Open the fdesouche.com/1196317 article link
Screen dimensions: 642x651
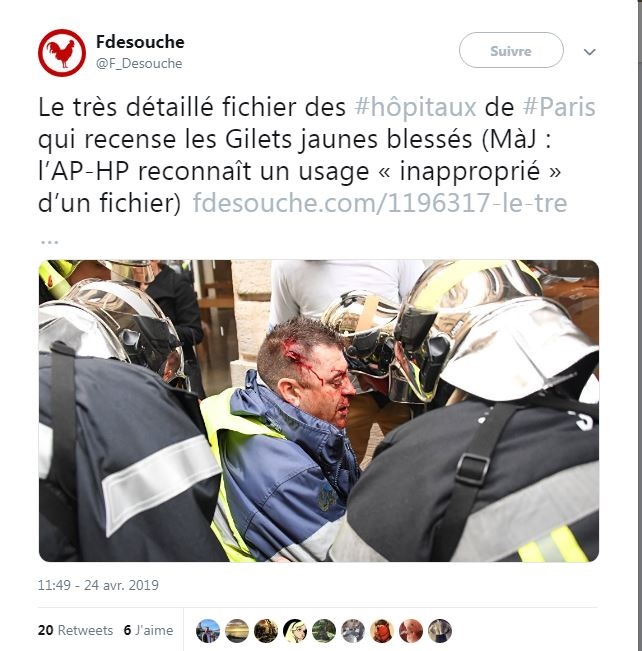point(380,203)
